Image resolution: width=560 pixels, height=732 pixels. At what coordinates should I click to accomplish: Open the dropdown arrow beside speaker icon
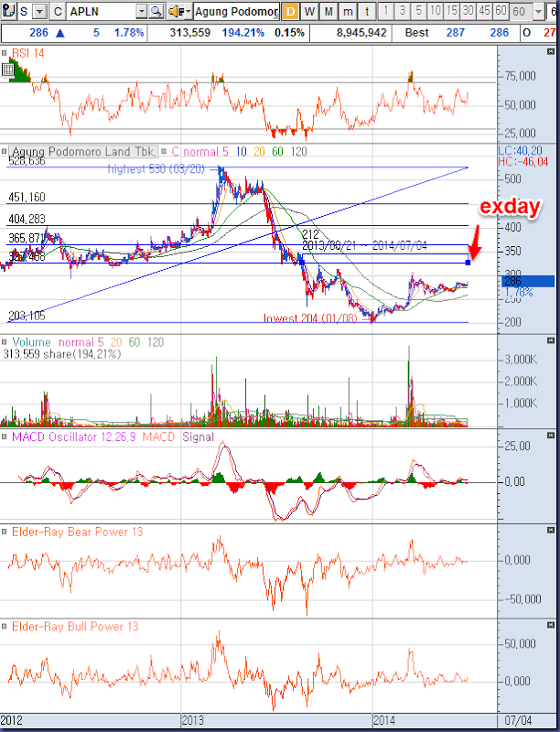pos(188,12)
